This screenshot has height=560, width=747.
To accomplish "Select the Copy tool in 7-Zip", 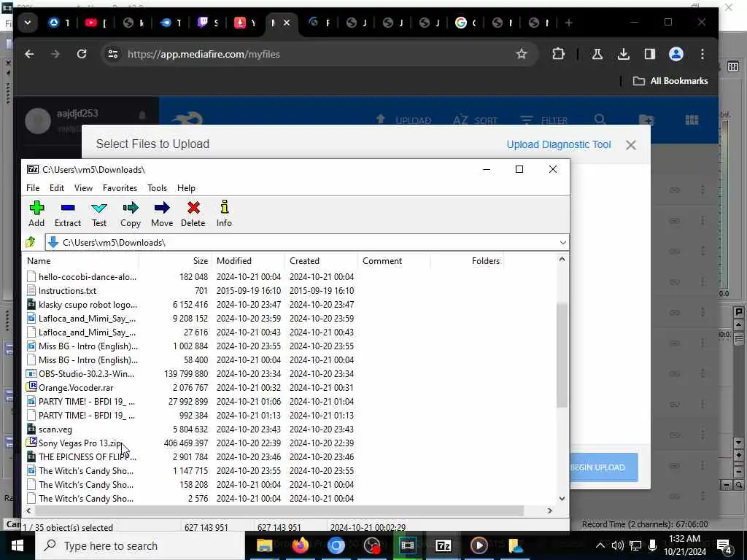I will point(130,214).
